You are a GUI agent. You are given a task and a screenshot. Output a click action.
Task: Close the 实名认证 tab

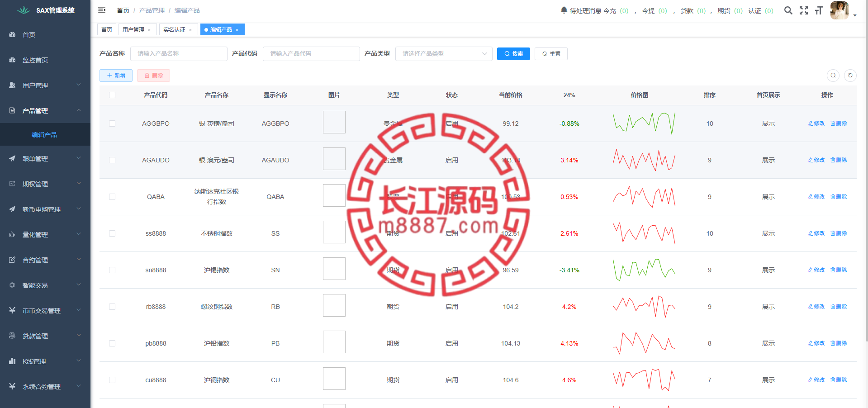pos(190,30)
